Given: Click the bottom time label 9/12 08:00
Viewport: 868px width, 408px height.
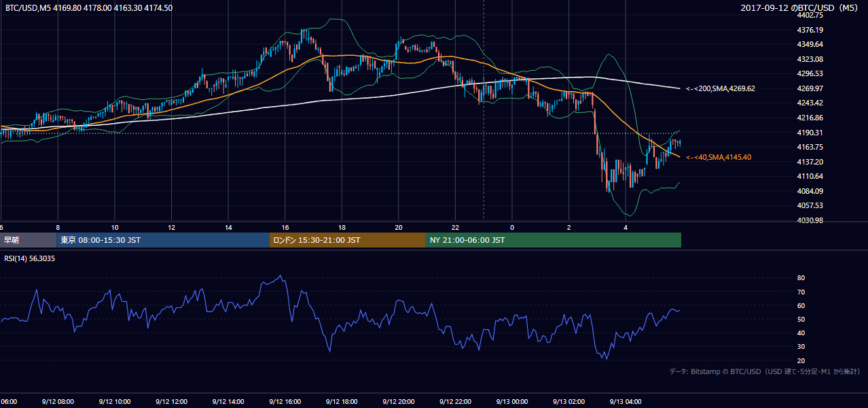Looking at the screenshot, I should point(58,402).
